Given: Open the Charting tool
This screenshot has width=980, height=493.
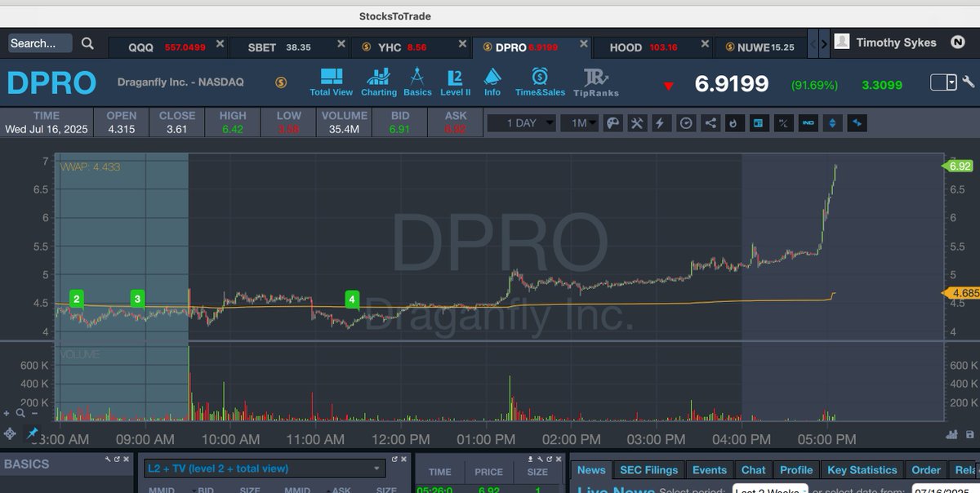Looking at the screenshot, I should 379,82.
